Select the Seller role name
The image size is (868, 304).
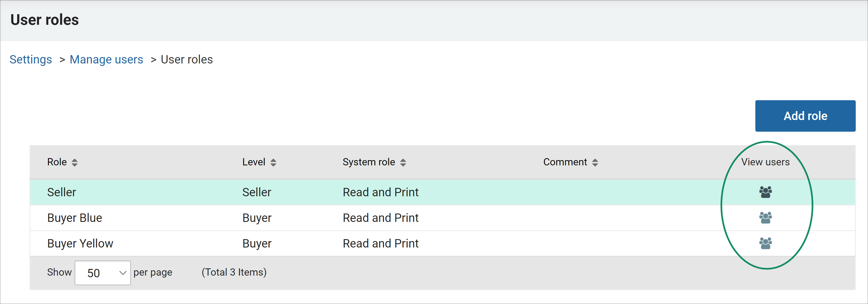(62, 192)
